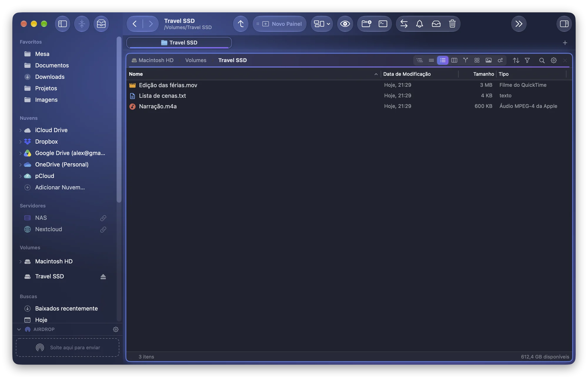This screenshot has height=377, width=588.
Task: Click Macintosh HD in the path bar
Action: click(153, 60)
